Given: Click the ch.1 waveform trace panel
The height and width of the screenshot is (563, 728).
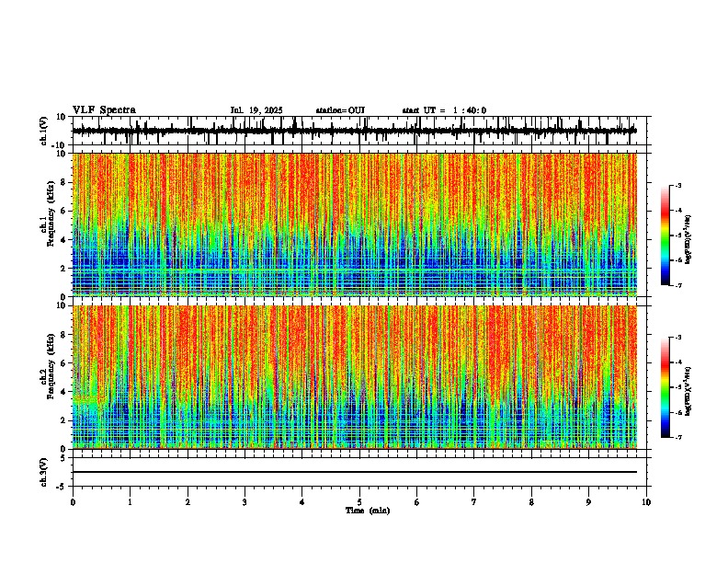Looking at the screenshot, I should coord(359,131).
